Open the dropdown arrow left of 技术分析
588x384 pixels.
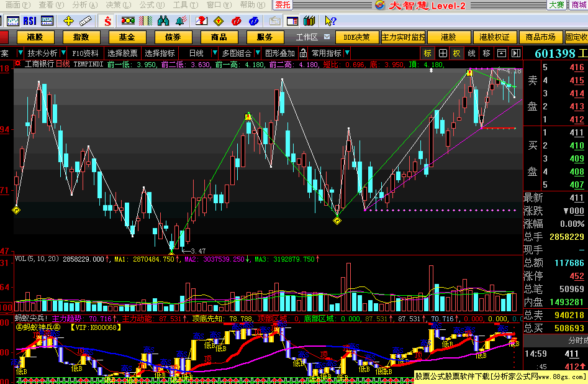tap(20, 53)
